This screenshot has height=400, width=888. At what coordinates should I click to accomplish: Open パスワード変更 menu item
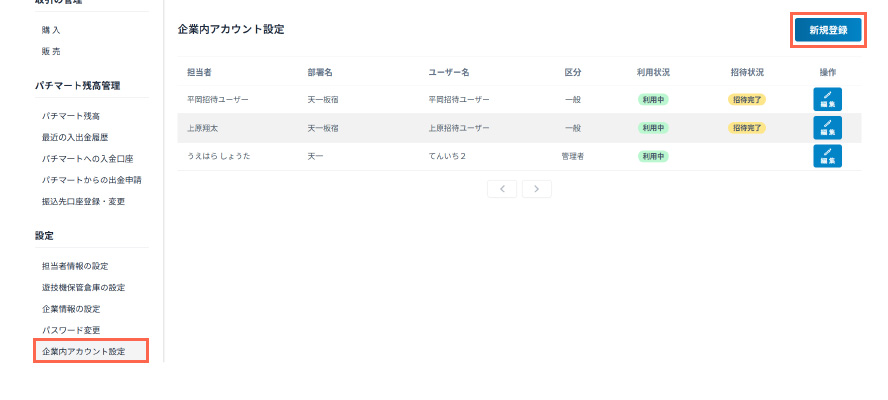(71, 330)
